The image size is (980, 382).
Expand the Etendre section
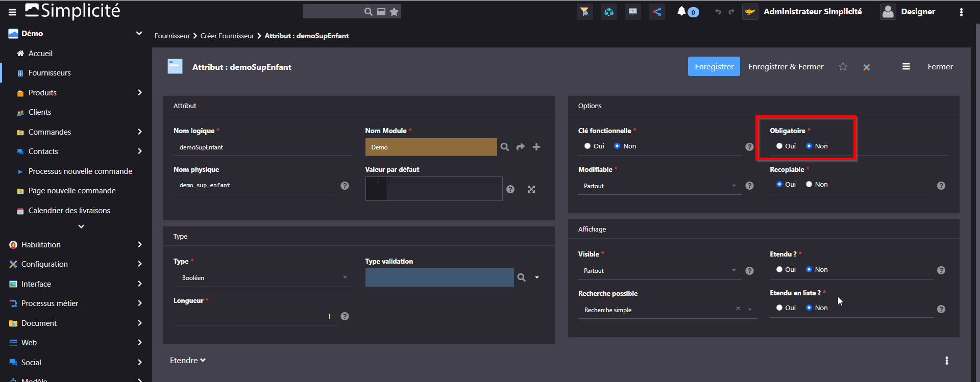pyautogui.click(x=188, y=361)
